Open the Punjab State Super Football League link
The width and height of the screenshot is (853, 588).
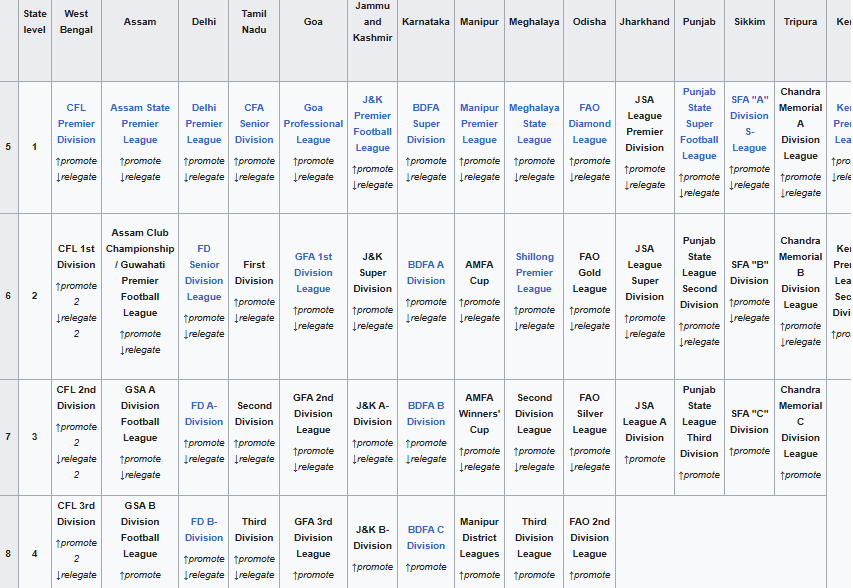click(699, 123)
